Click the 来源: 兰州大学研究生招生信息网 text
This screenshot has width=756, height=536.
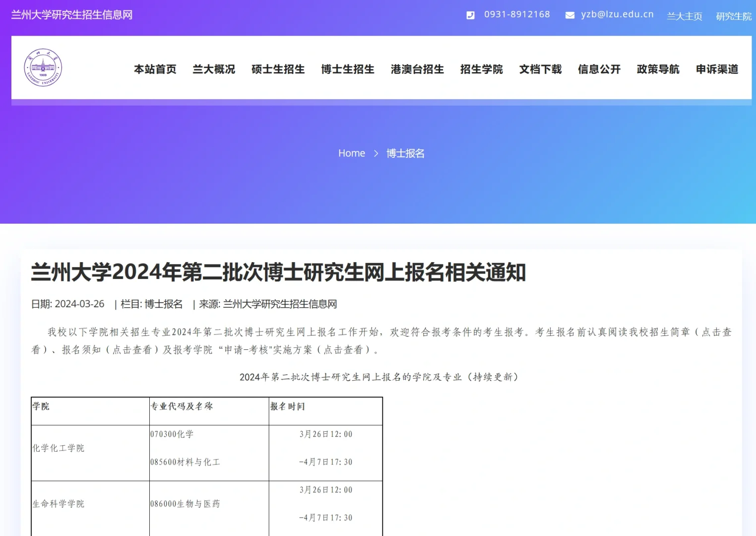(x=268, y=304)
